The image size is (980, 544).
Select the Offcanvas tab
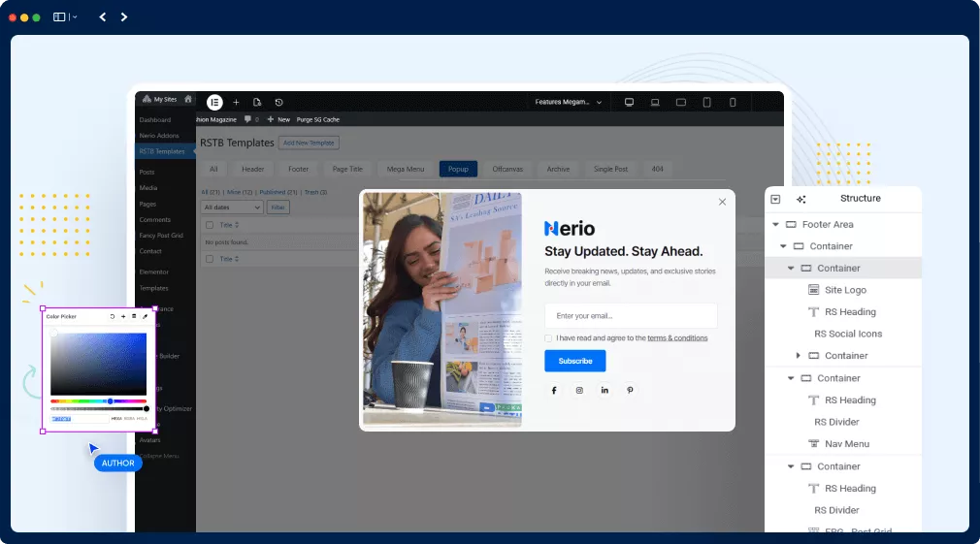507,170
